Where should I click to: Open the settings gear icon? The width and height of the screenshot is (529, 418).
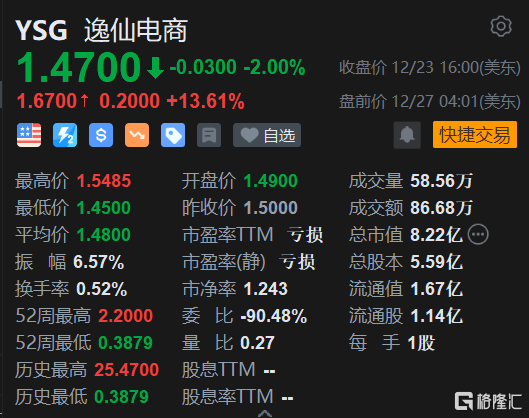tap(501, 26)
